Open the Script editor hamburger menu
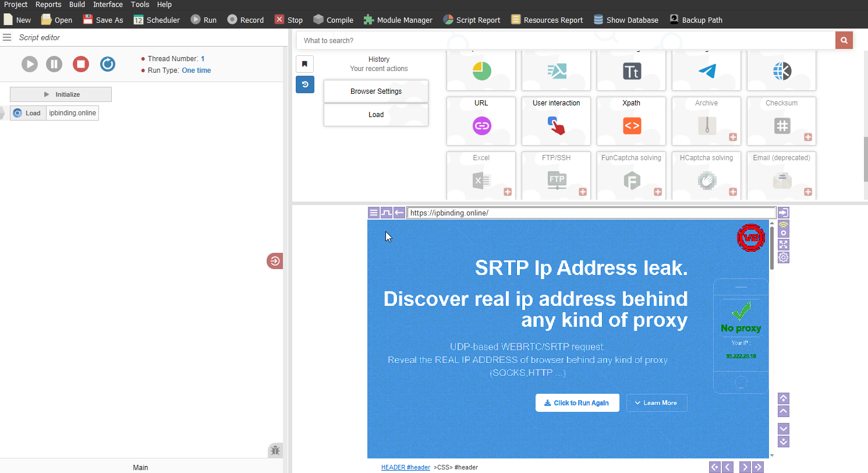Viewport: 868px width, 473px height. click(7, 37)
